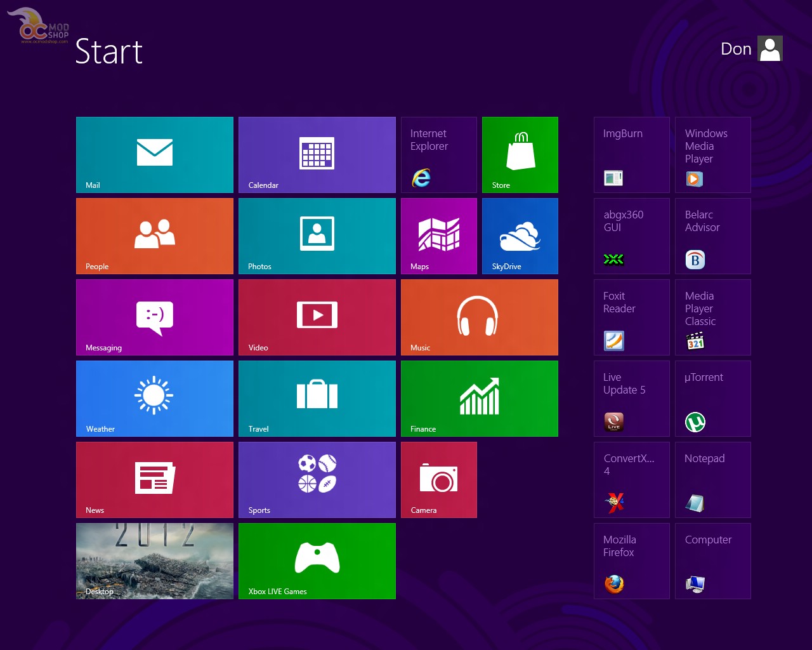Open the Sports tile
The width and height of the screenshot is (812, 650).
pyautogui.click(x=317, y=480)
